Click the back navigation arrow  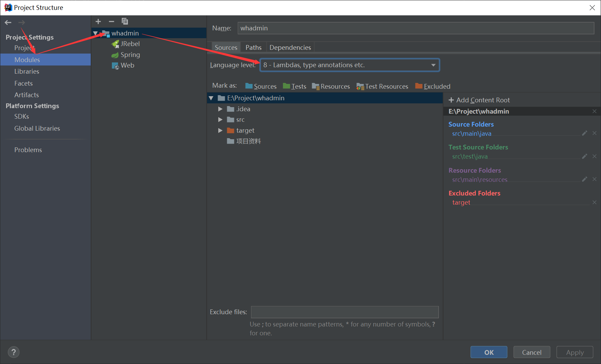[x=8, y=23]
